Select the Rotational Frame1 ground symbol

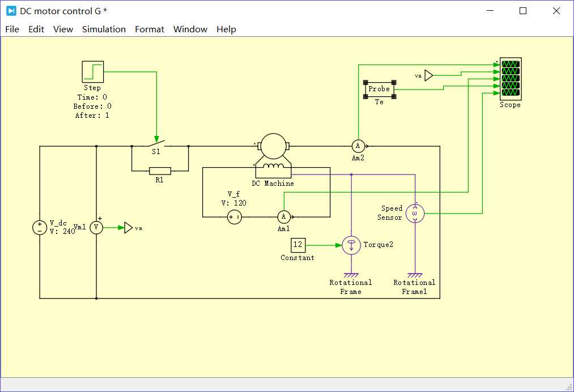tap(415, 275)
